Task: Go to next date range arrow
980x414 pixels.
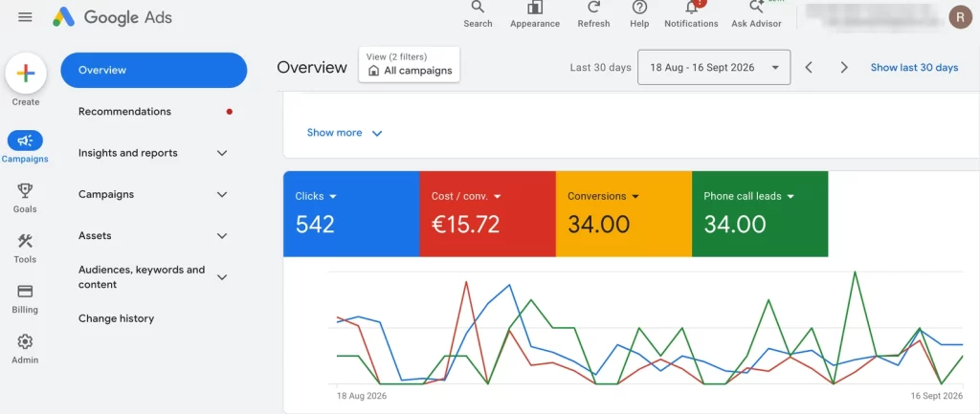Action: coord(844,68)
